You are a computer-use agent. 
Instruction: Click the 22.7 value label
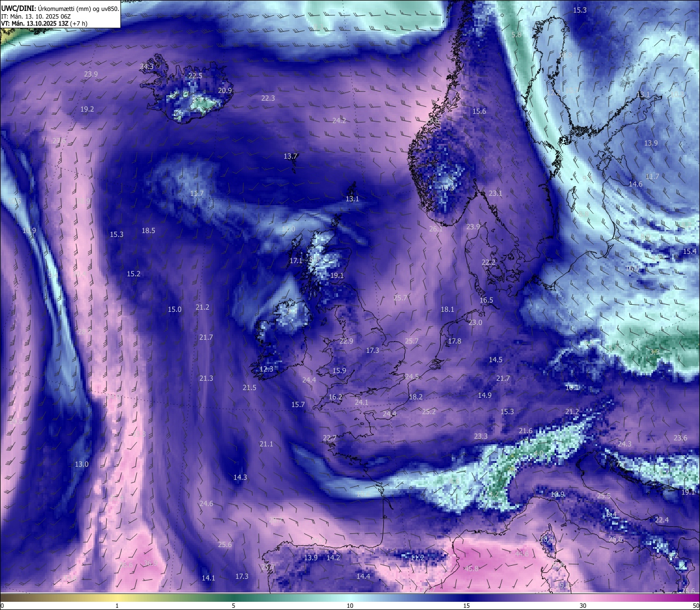click(x=330, y=438)
